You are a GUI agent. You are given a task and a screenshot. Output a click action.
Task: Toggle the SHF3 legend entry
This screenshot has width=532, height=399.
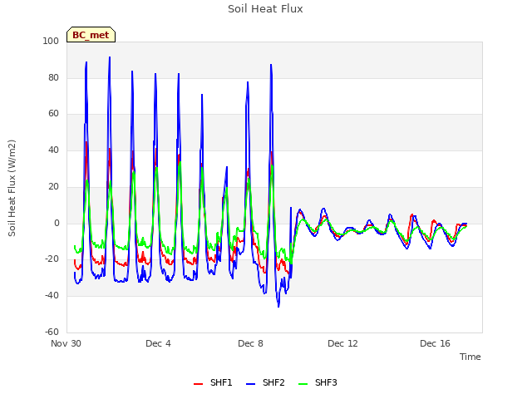click(x=318, y=382)
